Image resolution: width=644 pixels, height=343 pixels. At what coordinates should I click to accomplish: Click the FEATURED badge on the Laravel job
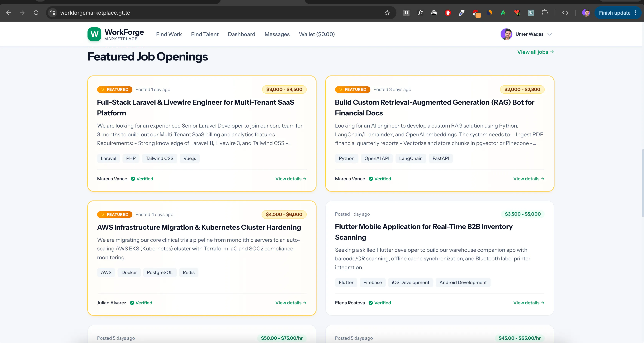pyautogui.click(x=115, y=89)
